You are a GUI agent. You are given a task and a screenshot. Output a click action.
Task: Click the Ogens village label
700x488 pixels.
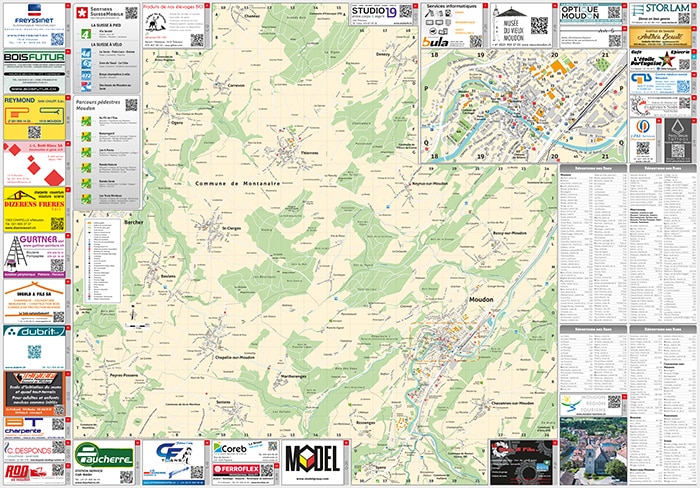(177, 122)
